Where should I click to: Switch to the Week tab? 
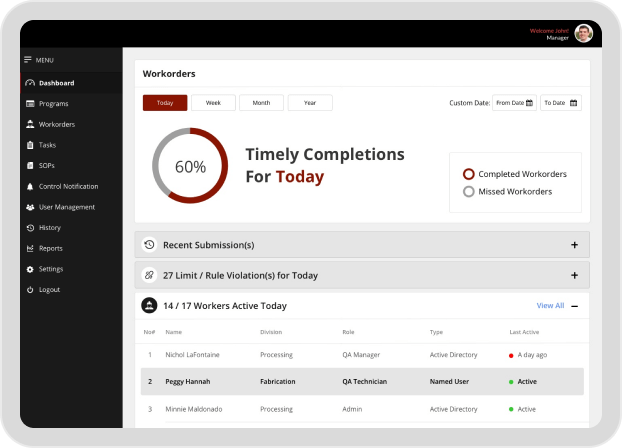tap(213, 103)
